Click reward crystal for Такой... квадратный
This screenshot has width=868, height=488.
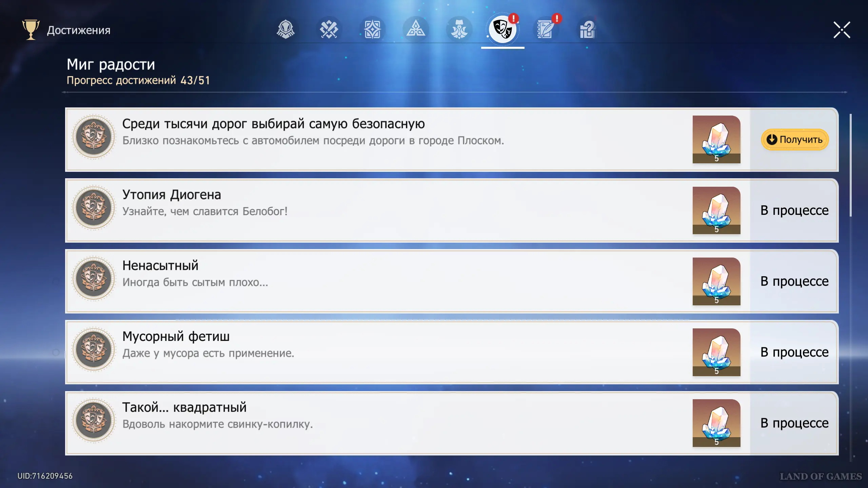click(716, 423)
